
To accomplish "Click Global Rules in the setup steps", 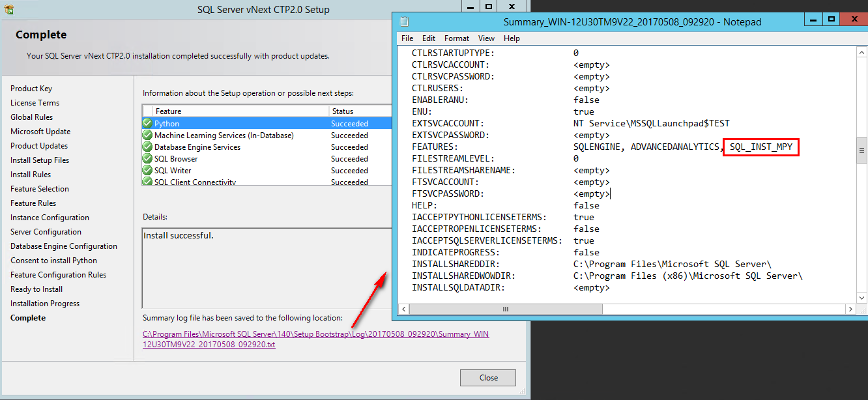I will pos(31,117).
